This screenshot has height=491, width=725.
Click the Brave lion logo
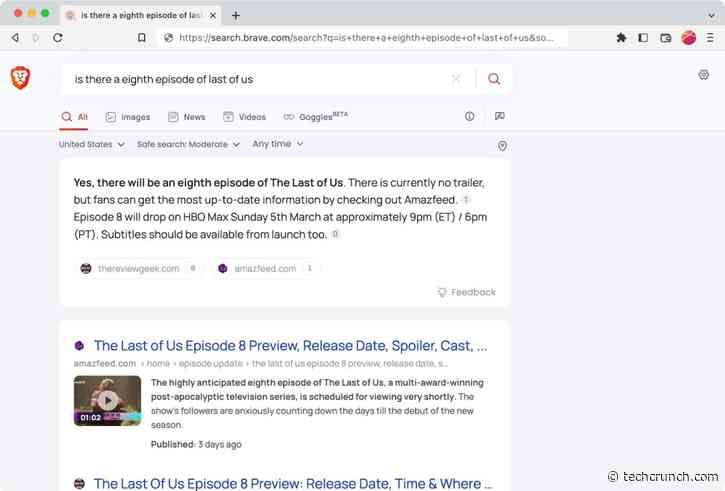click(x=20, y=78)
